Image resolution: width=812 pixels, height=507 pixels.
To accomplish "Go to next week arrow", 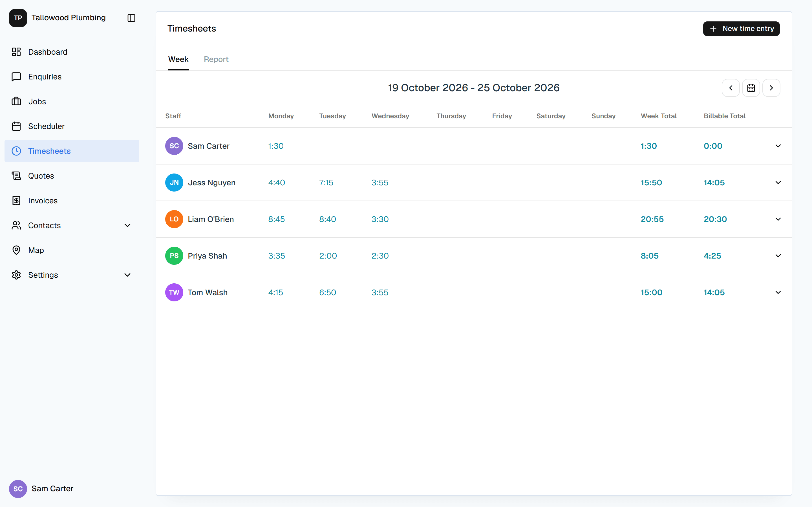I will tap(771, 88).
